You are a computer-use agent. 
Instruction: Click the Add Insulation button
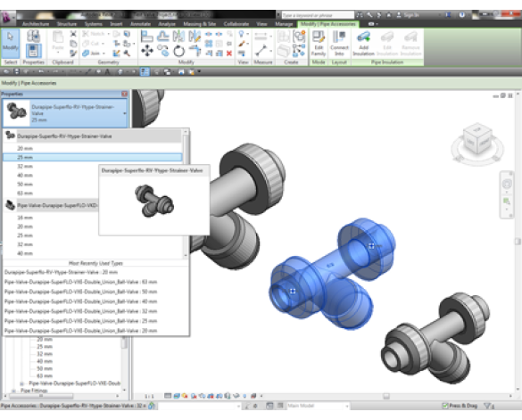[x=363, y=44]
